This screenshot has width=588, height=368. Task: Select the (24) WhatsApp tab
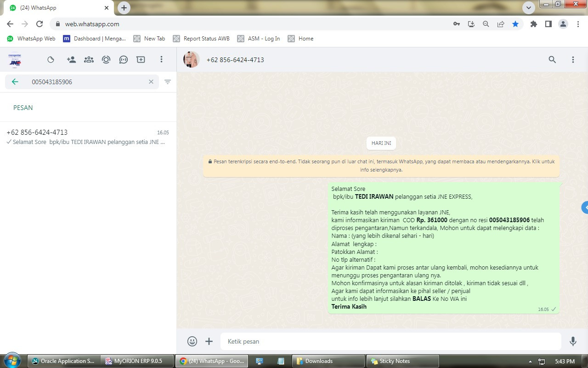pyautogui.click(x=59, y=8)
